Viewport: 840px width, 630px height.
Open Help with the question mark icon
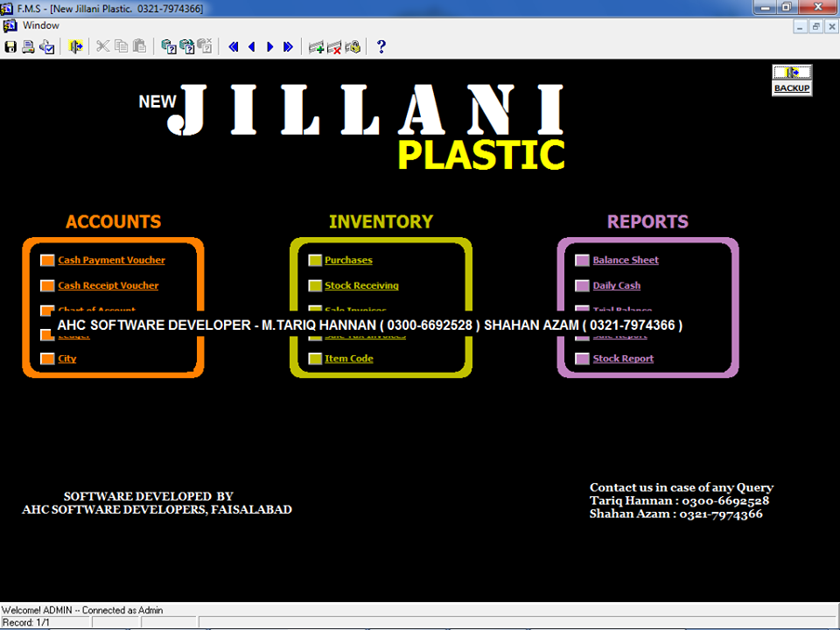[381, 46]
